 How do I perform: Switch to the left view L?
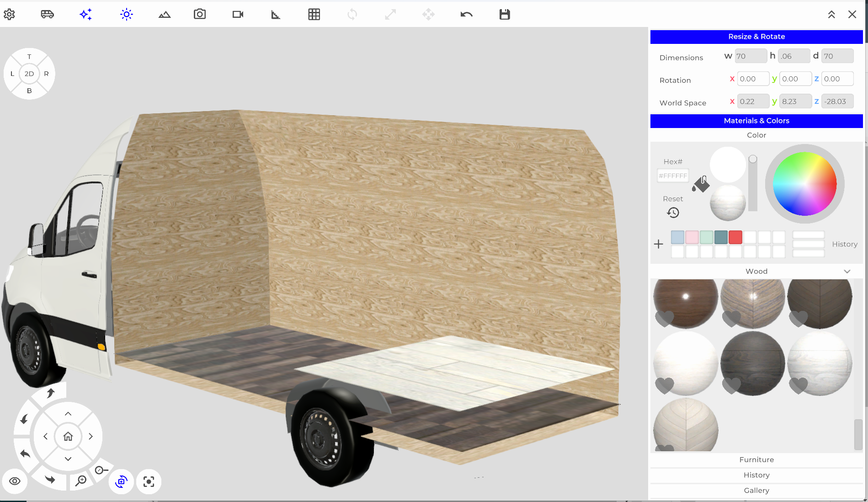pyautogui.click(x=12, y=74)
